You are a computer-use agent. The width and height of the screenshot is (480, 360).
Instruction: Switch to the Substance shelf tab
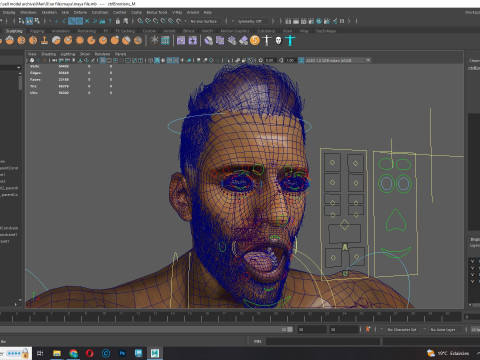click(x=266, y=31)
